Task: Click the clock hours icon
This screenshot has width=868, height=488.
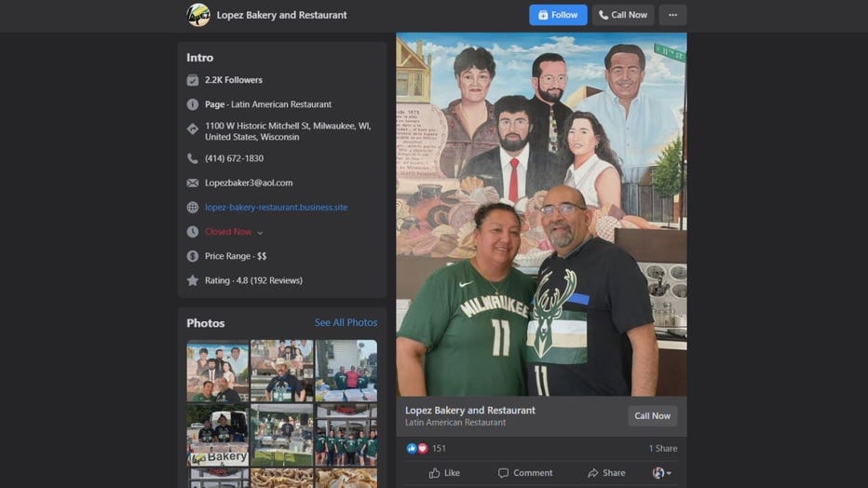Action: coord(192,232)
